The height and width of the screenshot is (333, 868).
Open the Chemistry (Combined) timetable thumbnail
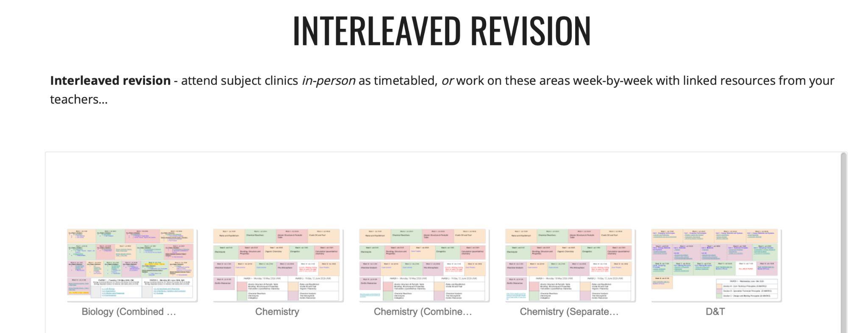424,265
